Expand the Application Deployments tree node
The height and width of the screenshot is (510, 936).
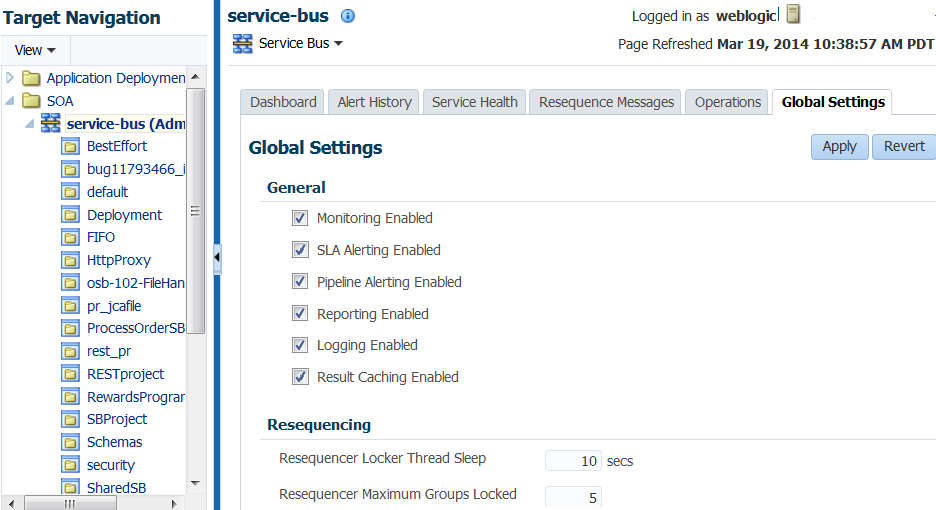[x=11, y=78]
